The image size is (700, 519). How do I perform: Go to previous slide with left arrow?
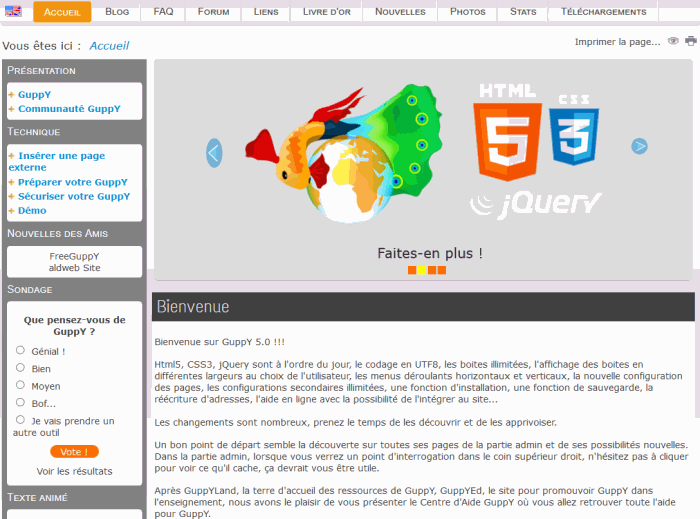[214, 153]
